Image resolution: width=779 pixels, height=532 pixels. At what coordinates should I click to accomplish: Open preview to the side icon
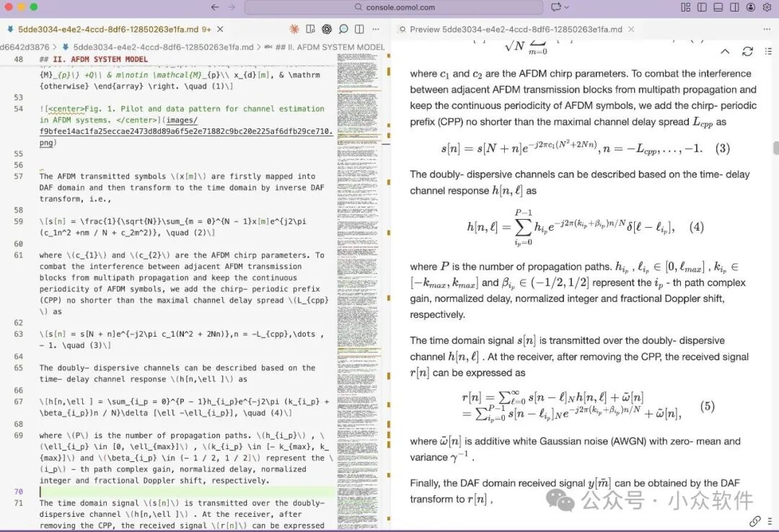coord(310,30)
